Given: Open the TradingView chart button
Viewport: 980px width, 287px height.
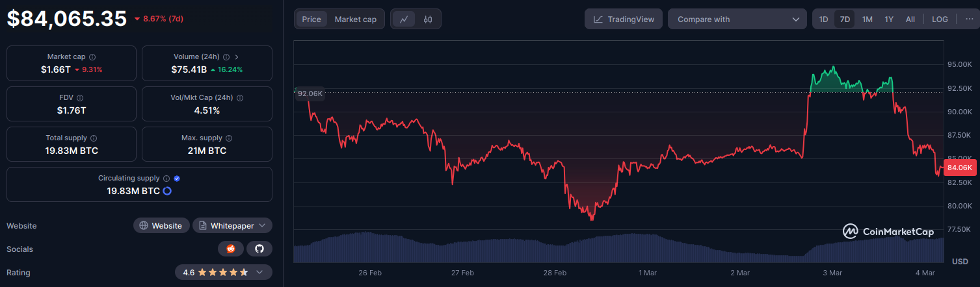Looking at the screenshot, I should coord(624,19).
